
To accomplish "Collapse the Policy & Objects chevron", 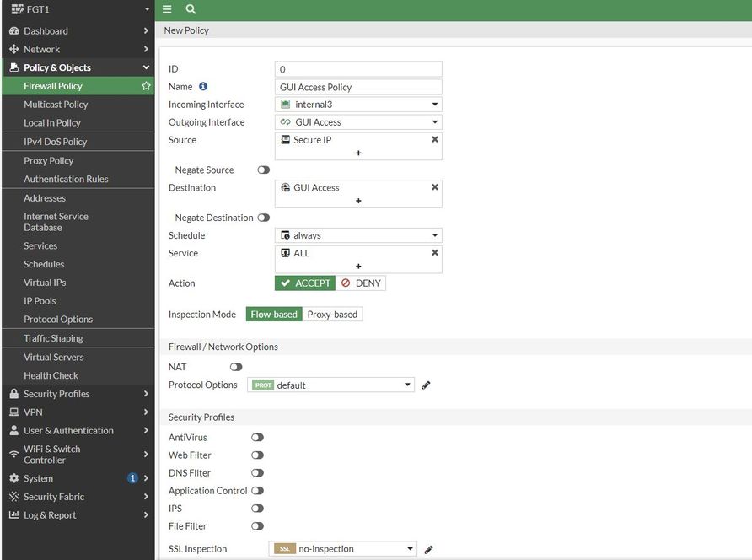I will click(146, 67).
